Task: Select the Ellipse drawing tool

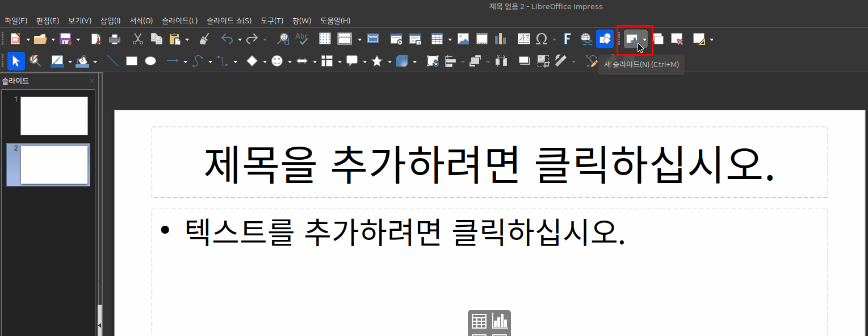Action: point(150,61)
